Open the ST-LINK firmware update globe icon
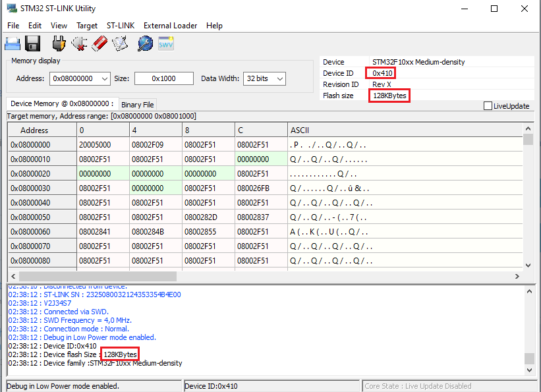 click(x=146, y=44)
